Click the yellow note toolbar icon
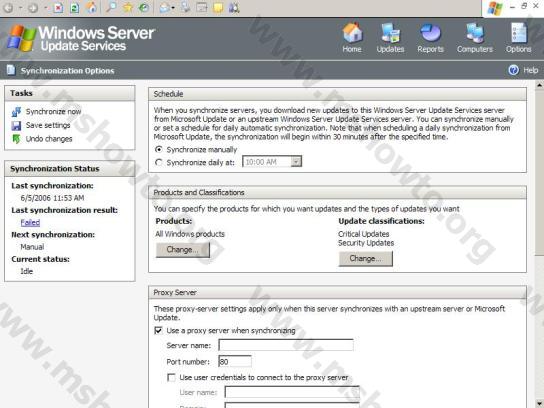The width and height of the screenshot is (544, 408). tap(218, 7)
